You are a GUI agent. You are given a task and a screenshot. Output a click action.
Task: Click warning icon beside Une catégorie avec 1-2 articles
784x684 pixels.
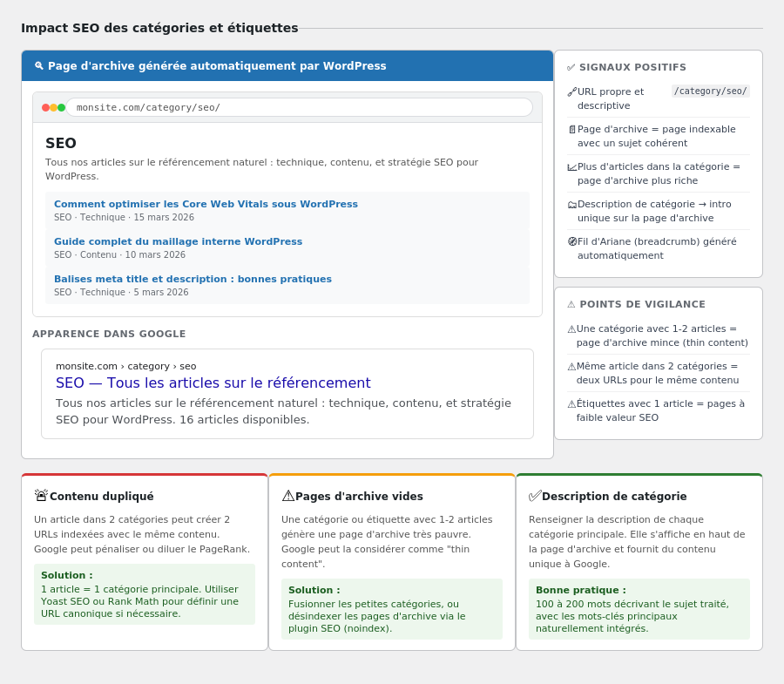pos(571,329)
